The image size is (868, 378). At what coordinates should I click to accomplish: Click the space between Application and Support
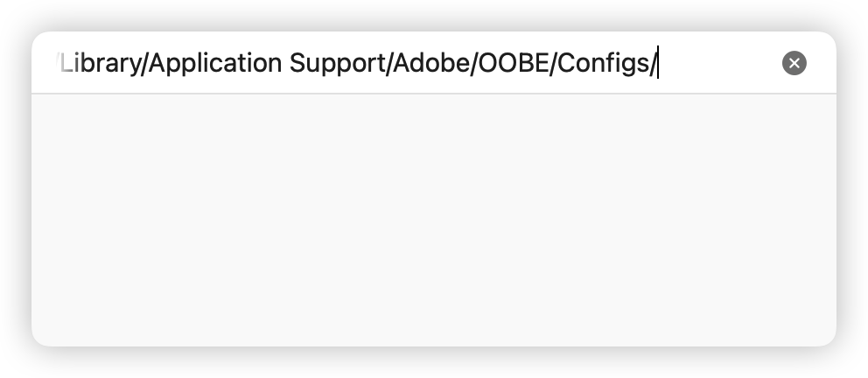pyautogui.click(x=285, y=63)
